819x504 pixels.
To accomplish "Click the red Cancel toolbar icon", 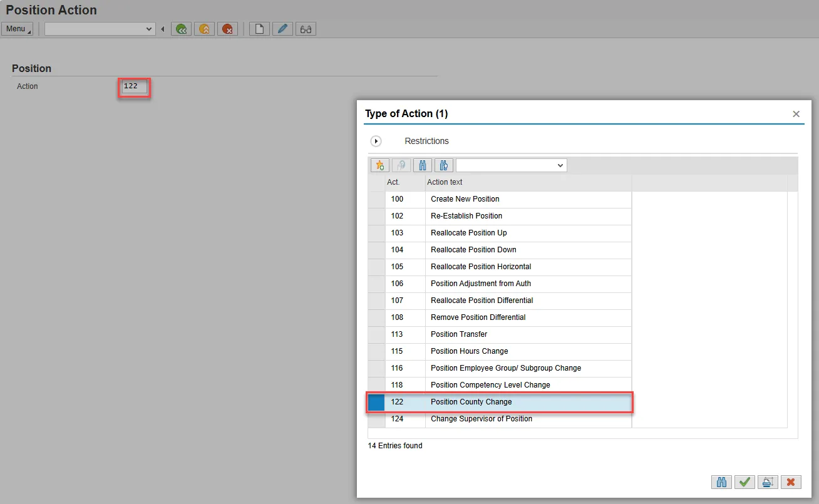I will tap(227, 29).
